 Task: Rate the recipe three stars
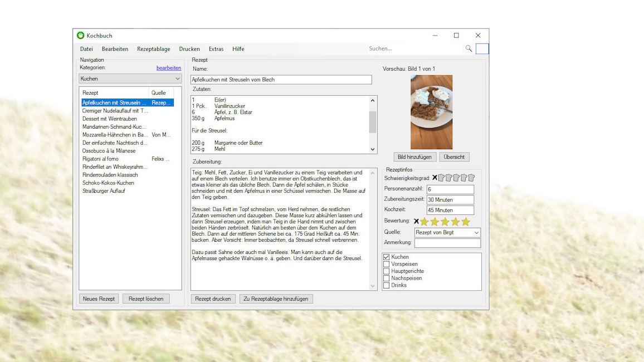click(445, 222)
